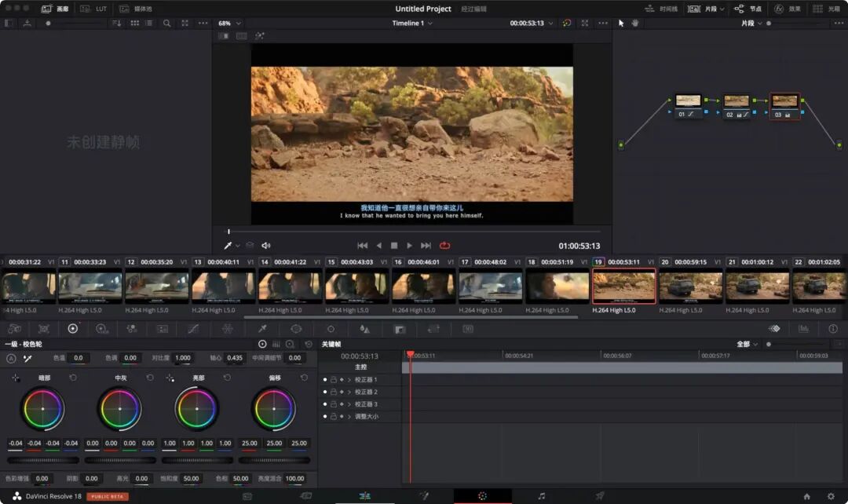Open the Deliver rocket page icon

click(600, 496)
